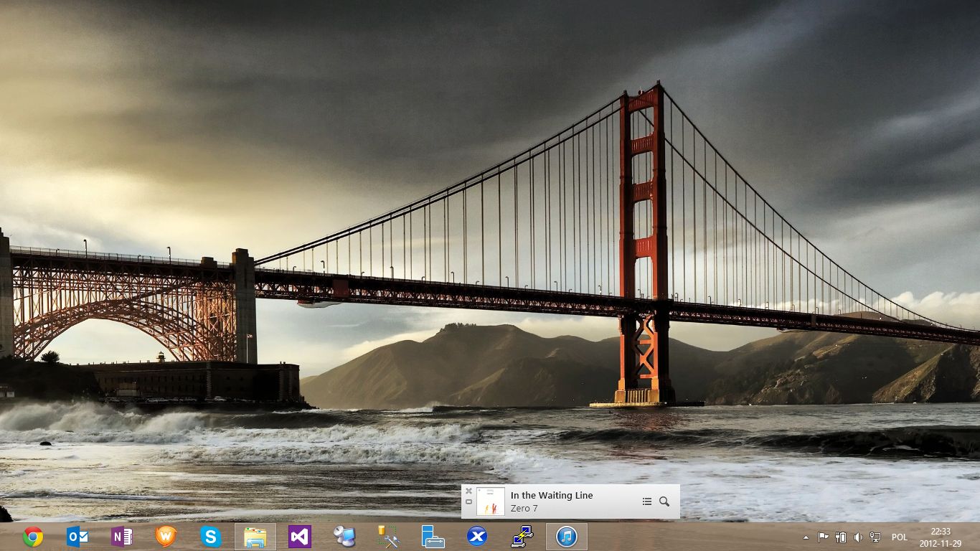The height and width of the screenshot is (551, 980).
Task: Close the iTunes mini player
Action: pos(468,491)
